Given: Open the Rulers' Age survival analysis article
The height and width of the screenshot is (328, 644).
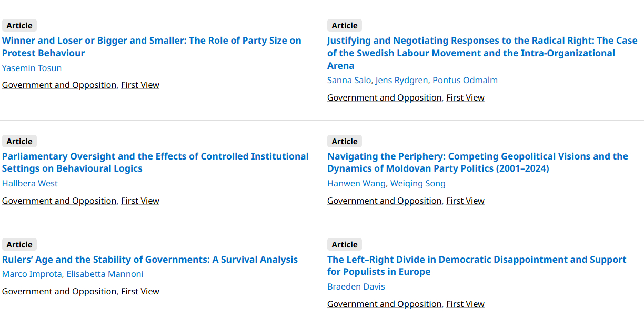Looking at the screenshot, I should [150, 260].
